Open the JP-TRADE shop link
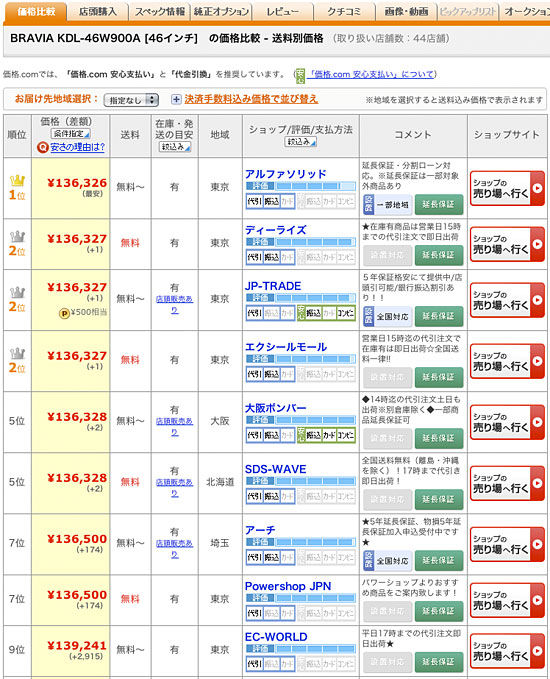 273,286
